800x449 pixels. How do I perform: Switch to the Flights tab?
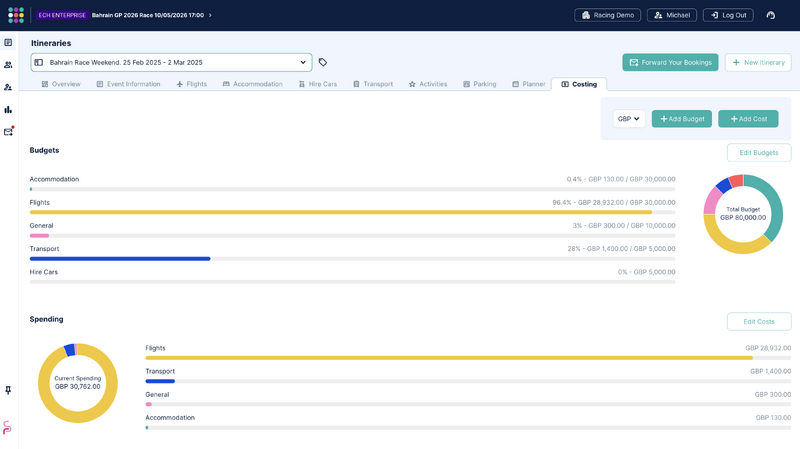click(x=191, y=84)
